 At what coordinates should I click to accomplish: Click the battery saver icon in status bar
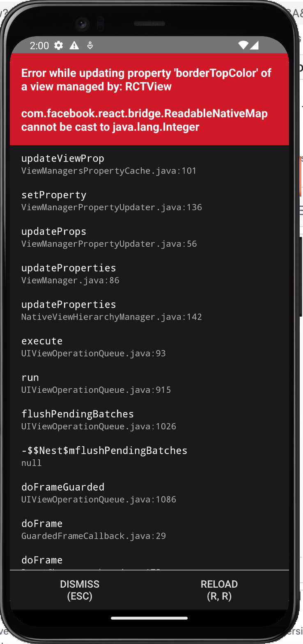(90, 46)
